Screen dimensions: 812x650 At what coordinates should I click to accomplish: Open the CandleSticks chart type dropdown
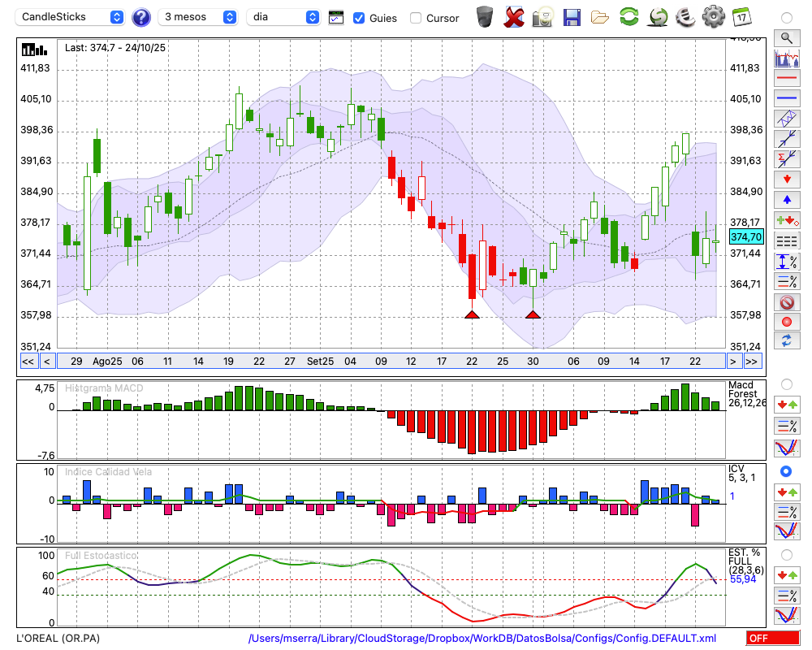pyautogui.click(x=70, y=17)
